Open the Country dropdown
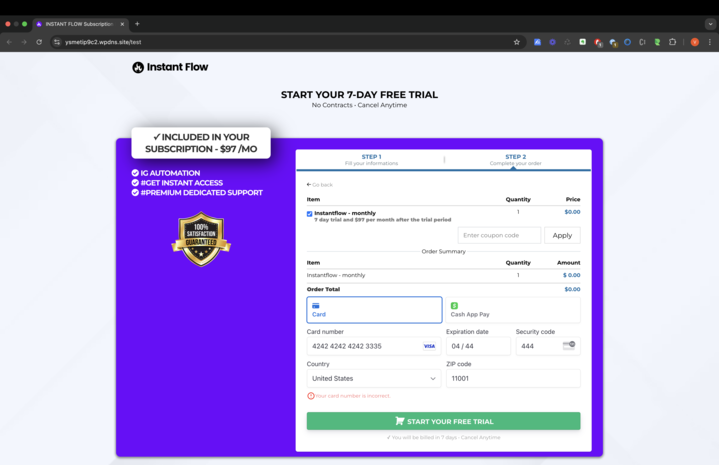719x465 pixels. 374,378
